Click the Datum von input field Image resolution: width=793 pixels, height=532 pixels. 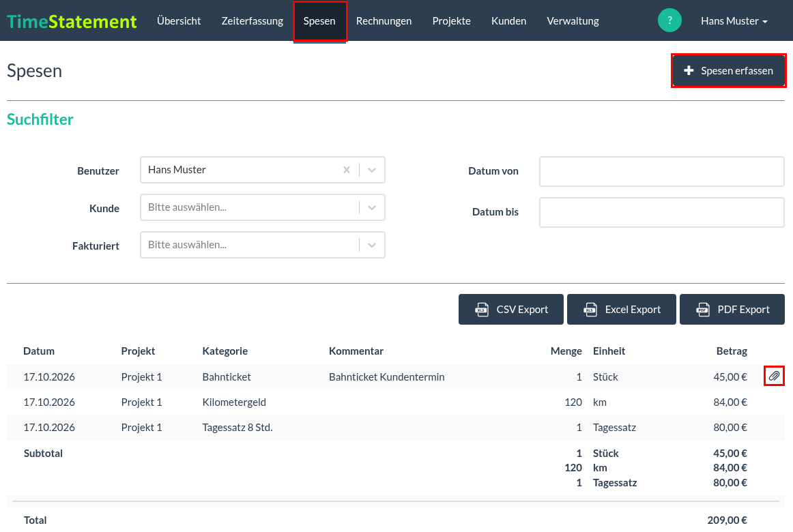pos(661,171)
